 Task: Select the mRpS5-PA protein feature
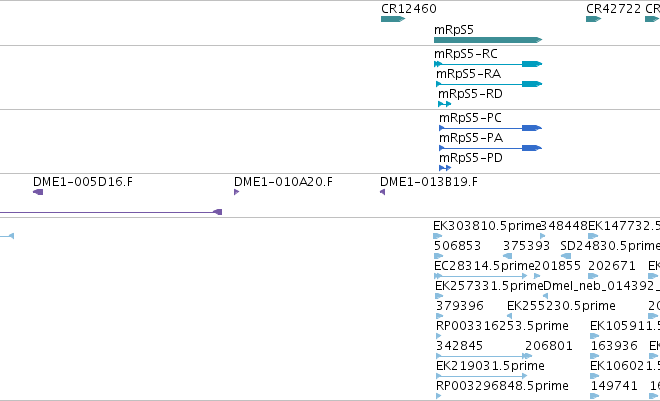pos(490,148)
